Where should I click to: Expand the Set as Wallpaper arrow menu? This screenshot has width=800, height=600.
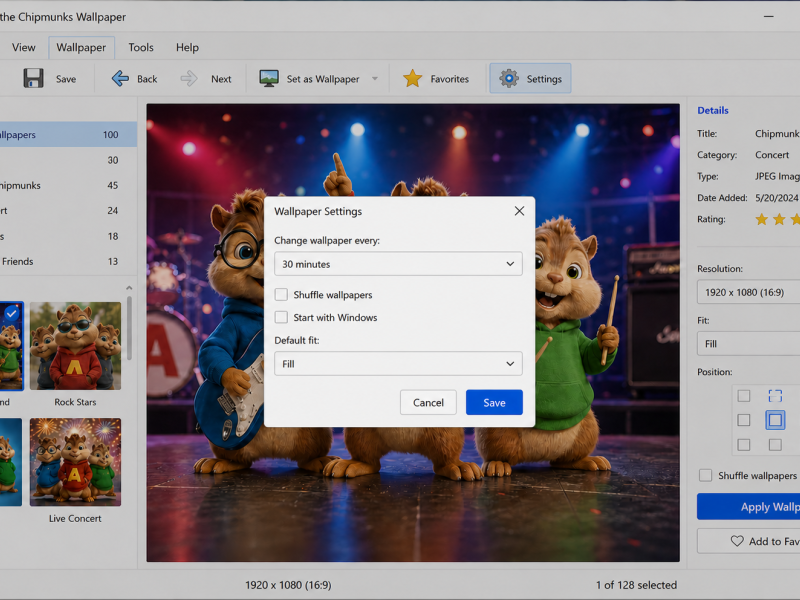375,79
